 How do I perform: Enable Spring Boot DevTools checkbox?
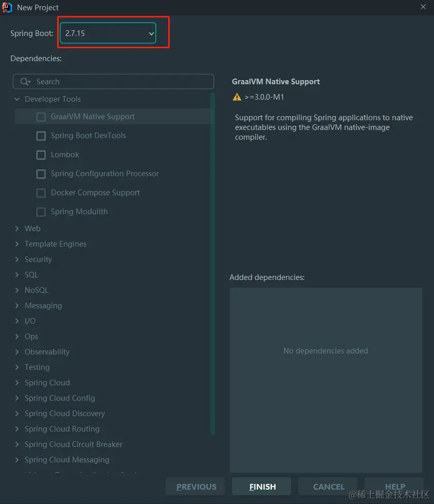coord(41,136)
